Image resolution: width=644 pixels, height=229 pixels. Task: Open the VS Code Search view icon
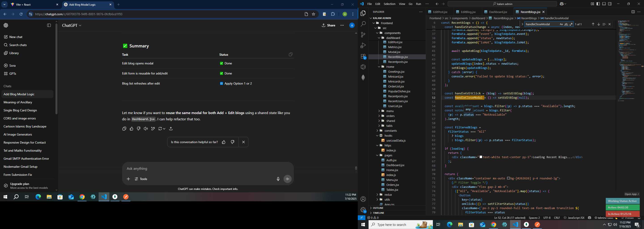pos(363,24)
